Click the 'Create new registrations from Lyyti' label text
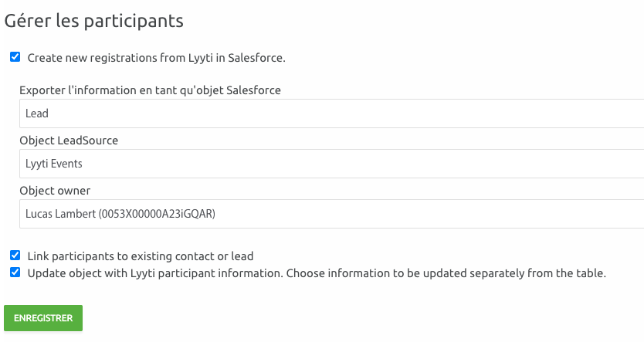 (x=157, y=57)
